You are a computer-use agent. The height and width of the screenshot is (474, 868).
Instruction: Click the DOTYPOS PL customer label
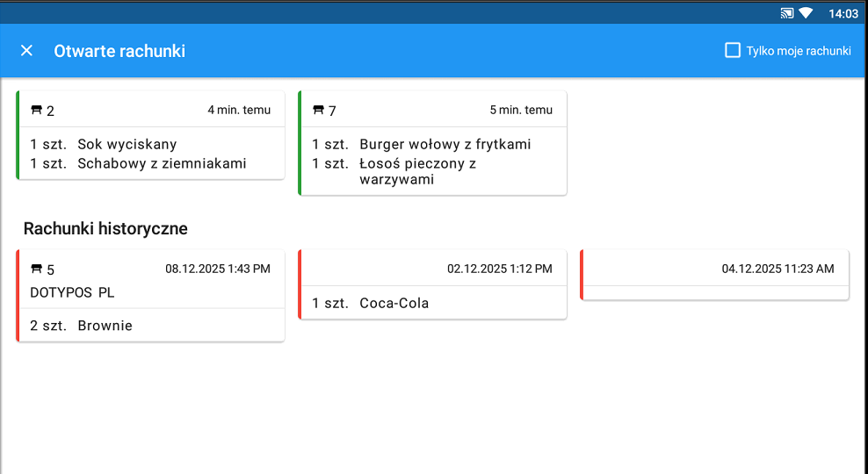[x=72, y=292]
